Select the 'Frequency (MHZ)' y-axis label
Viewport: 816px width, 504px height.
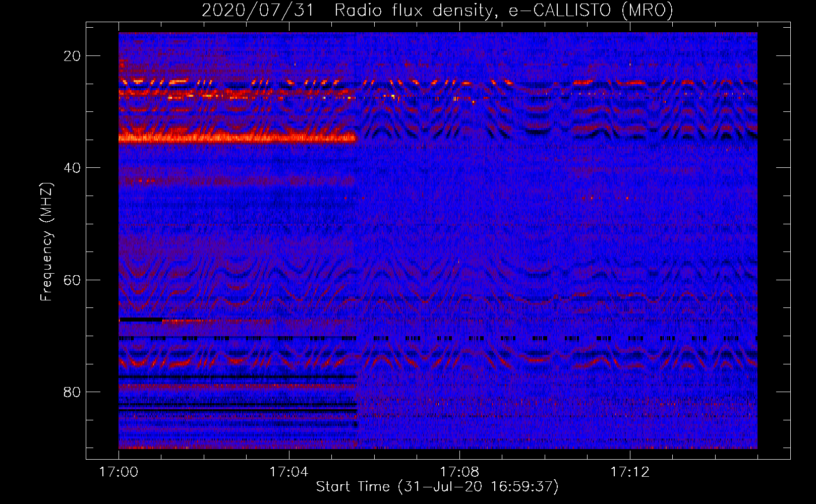[46, 242]
